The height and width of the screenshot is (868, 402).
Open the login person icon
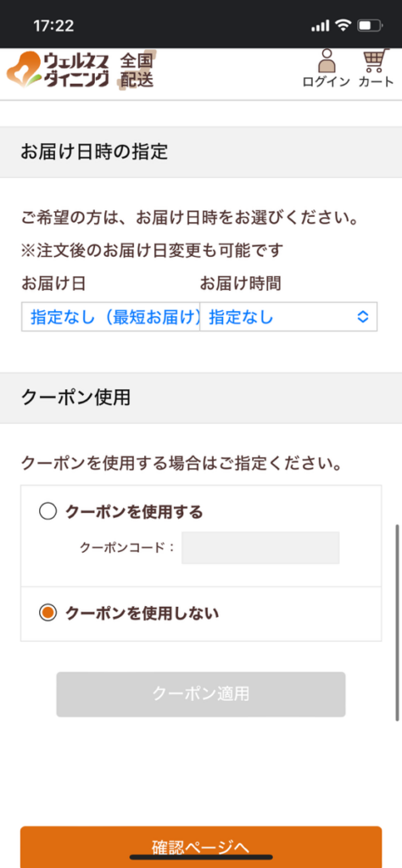(x=327, y=61)
